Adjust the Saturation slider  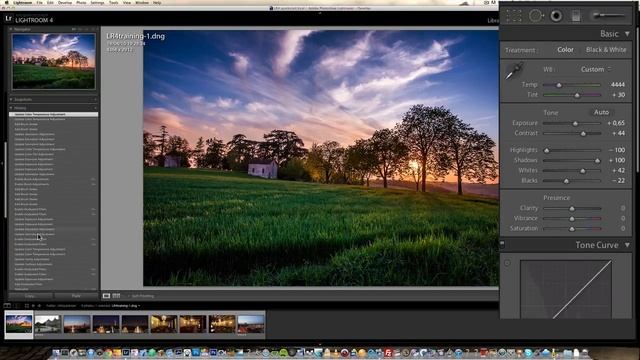point(571,229)
